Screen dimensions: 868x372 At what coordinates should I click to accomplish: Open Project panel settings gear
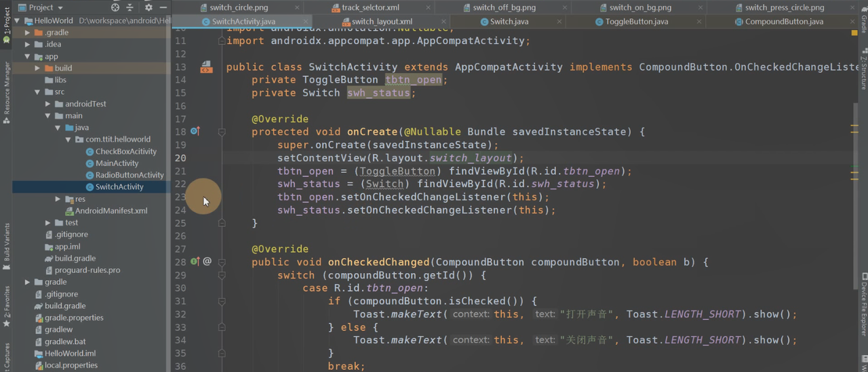149,7
